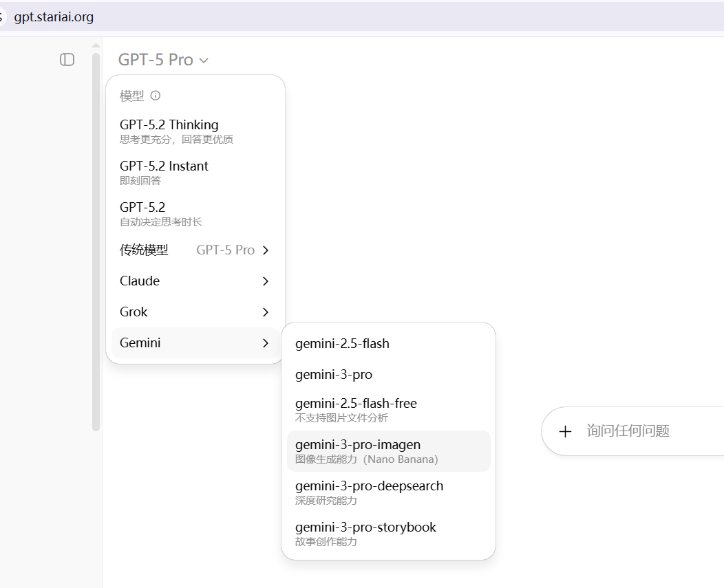
Task: Expand the Grok submenu arrow
Action: (266, 312)
